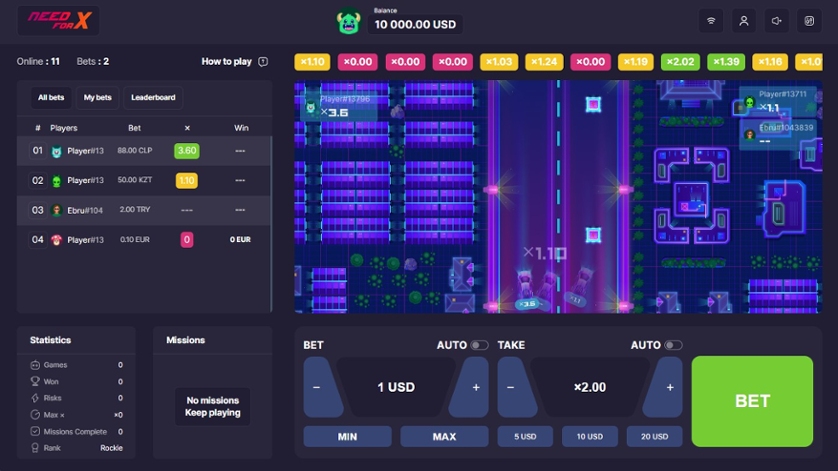The image size is (838, 471).
Task: Decrease the take multiplier with minus
Action: click(511, 387)
